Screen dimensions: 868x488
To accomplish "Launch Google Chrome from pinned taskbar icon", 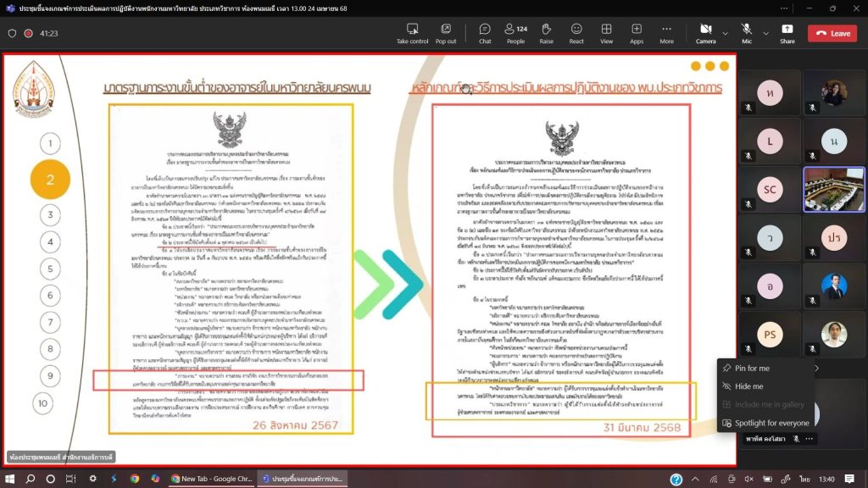I will click(x=135, y=479).
